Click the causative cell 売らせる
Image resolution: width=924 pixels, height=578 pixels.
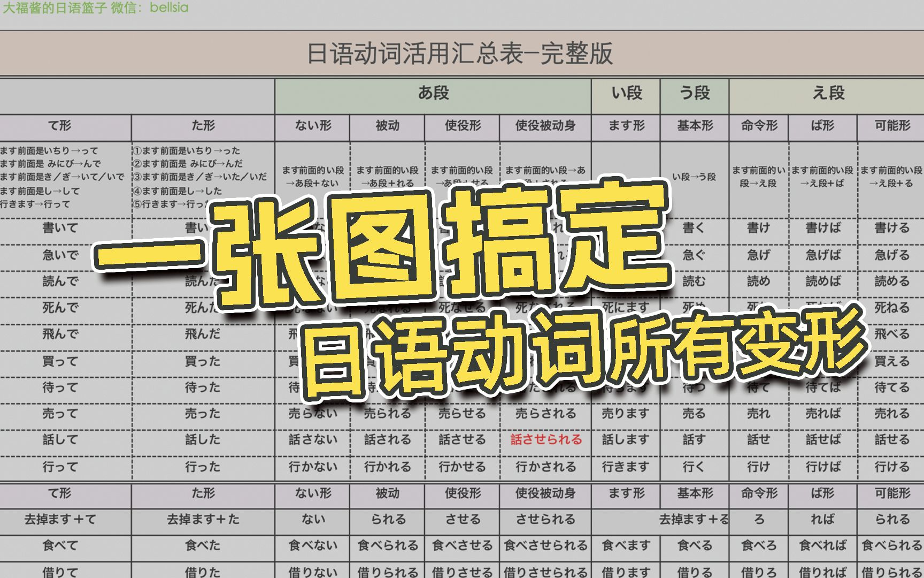pos(463,414)
